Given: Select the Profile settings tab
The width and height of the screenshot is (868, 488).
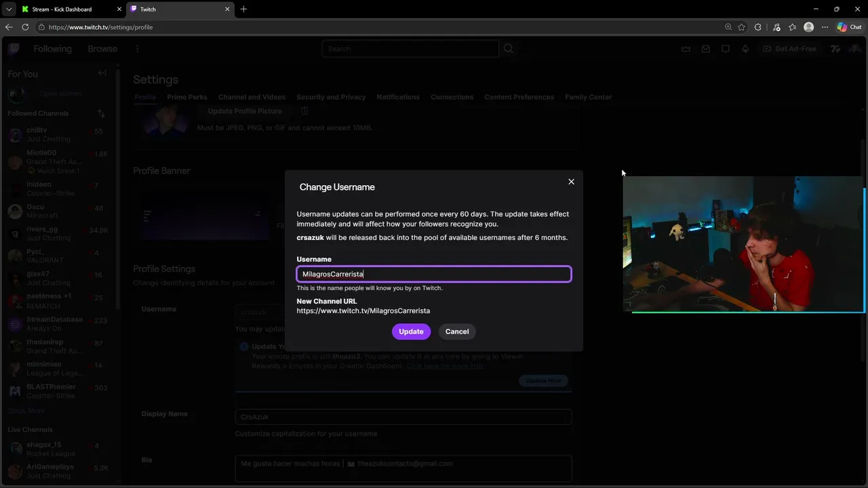Looking at the screenshot, I should [x=145, y=97].
